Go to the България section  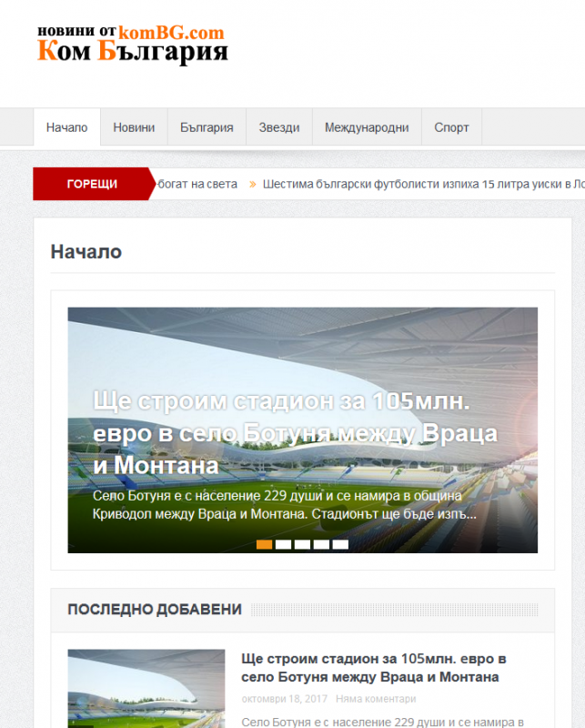point(207,127)
